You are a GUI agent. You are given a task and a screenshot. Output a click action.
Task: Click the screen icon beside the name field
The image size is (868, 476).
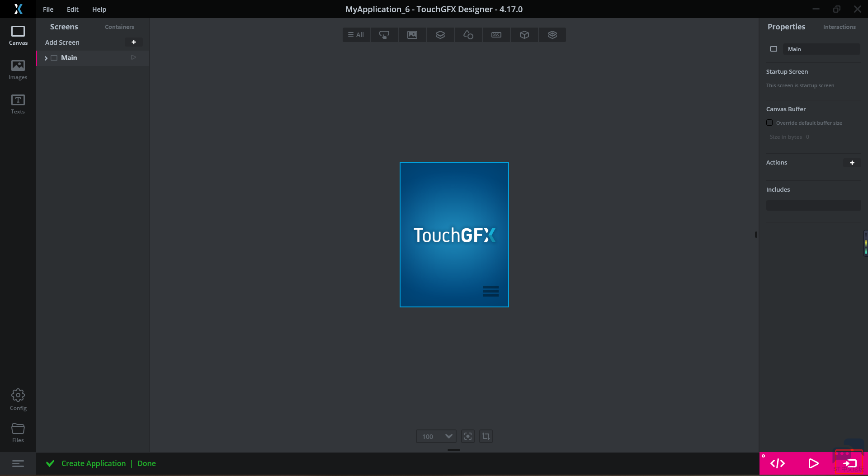point(774,49)
